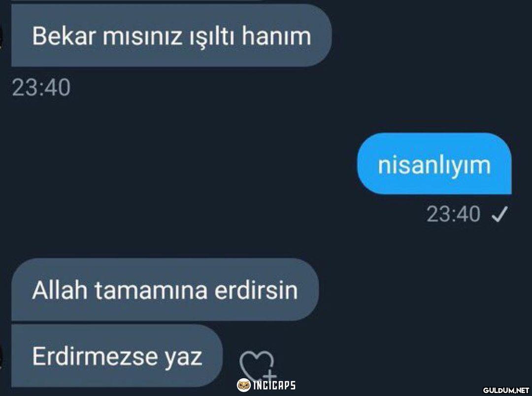Open sender avatar beside 'Erdirmezse yaz' message
Screen dimensions: 532x396
[1, 356]
